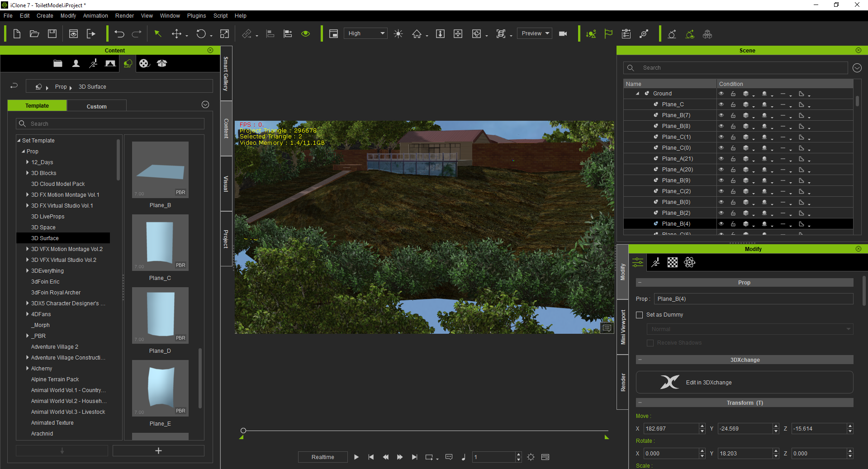Click the template thumbnails scrollbar
The image size is (868, 469).
(200, 378)
